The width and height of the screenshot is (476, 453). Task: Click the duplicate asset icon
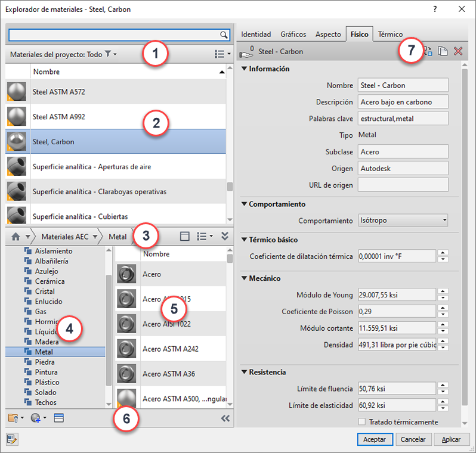coord(443,51)
